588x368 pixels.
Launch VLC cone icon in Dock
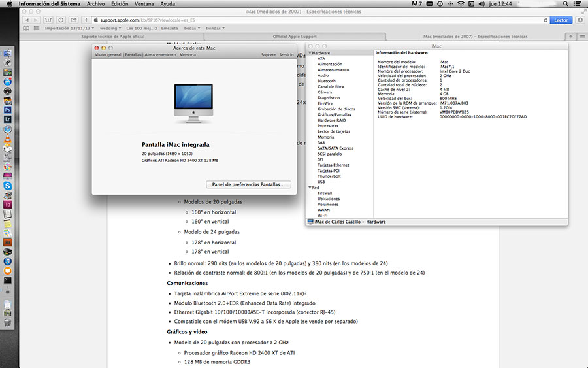pyautogui.click(x=7, y=139)
